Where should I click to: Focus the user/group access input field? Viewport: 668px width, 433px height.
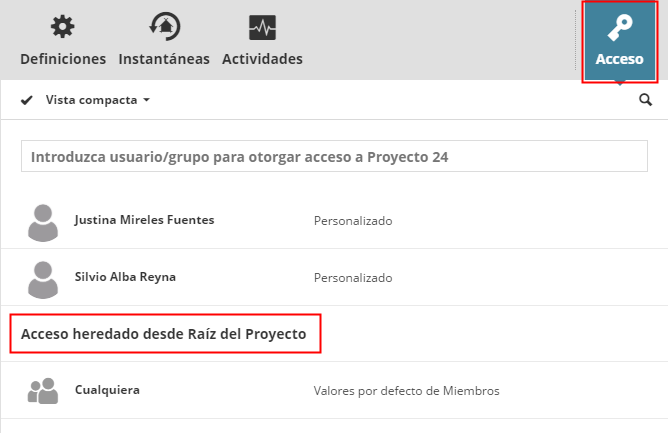pos(334,157)
